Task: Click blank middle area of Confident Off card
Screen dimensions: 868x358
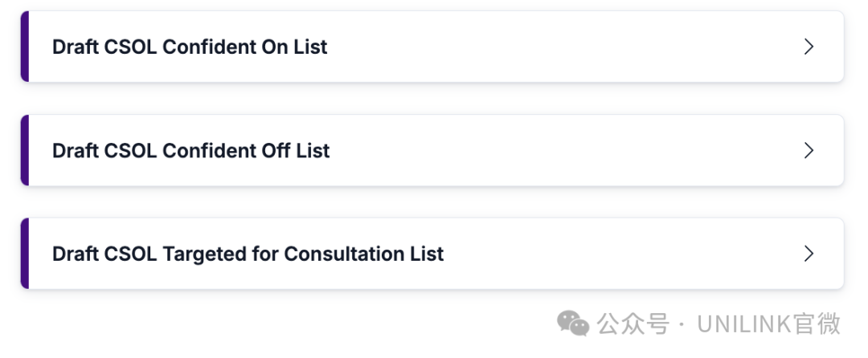Action: click(563, 150)
